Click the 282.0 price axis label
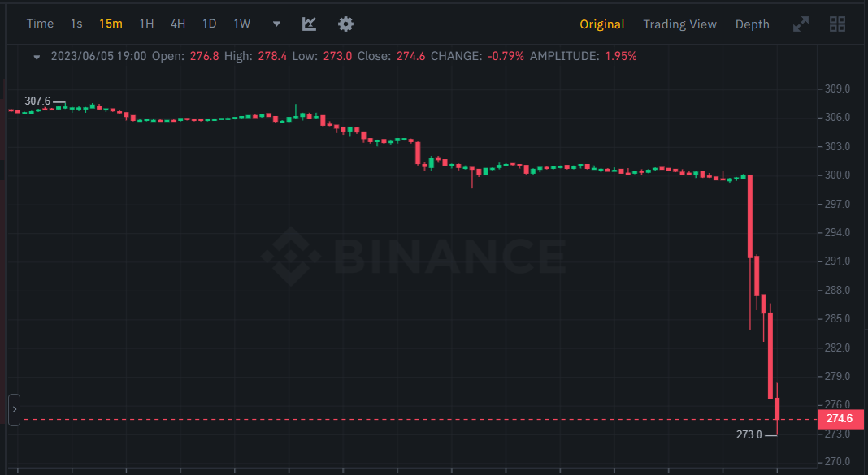This screenshot has width=868, height=475. (837, 348)
